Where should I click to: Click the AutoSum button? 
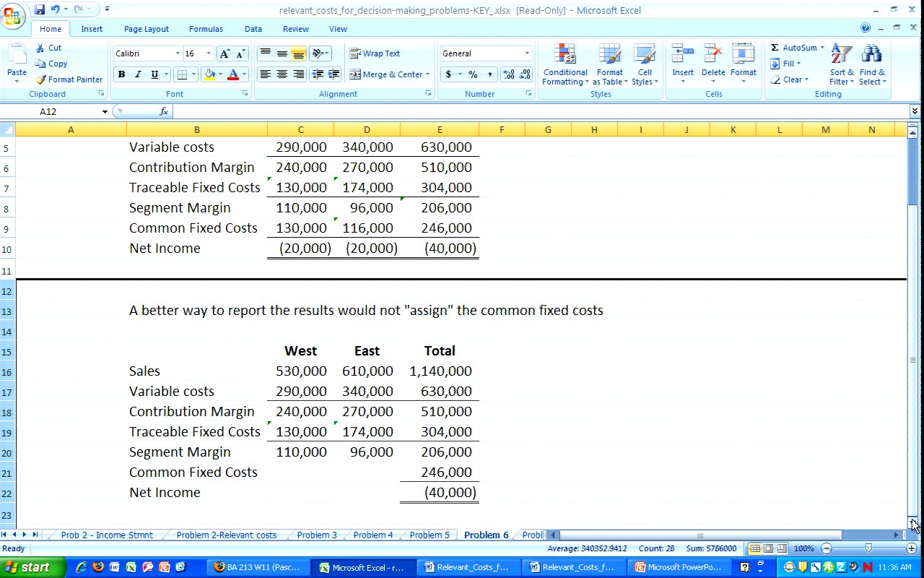[797, 48]
